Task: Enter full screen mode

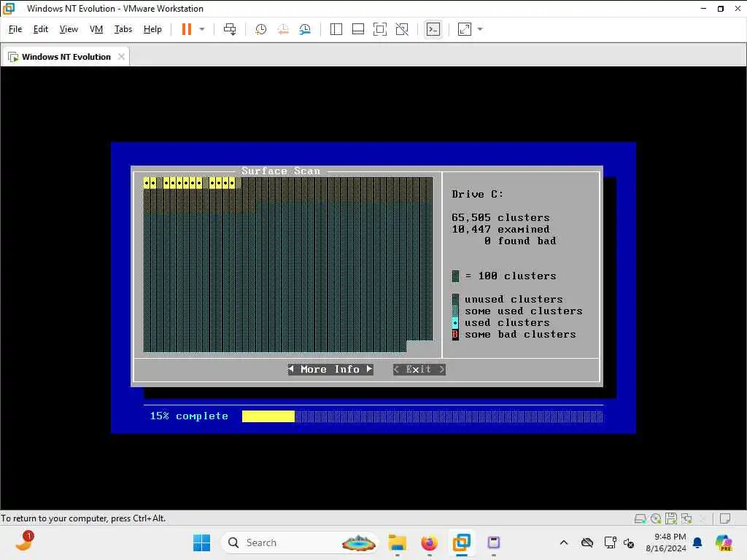Action: coord(379,29)
